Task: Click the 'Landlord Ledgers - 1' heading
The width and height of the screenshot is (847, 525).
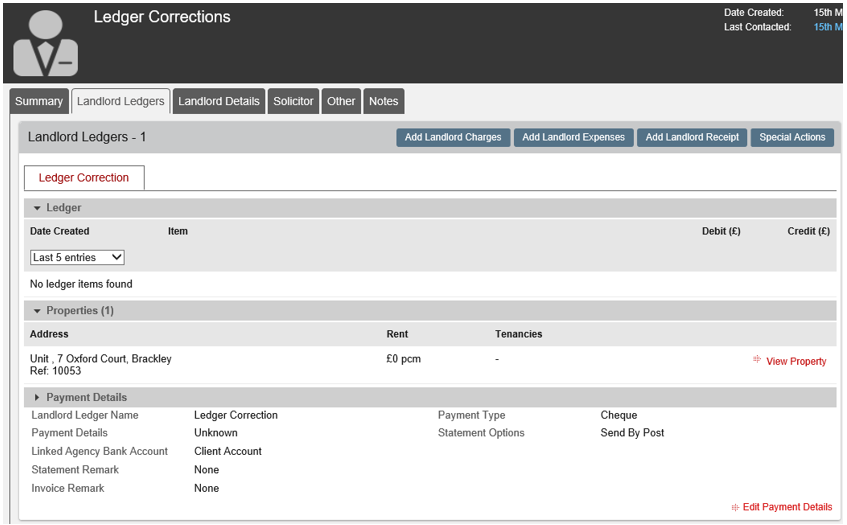Action: (87, 137)
